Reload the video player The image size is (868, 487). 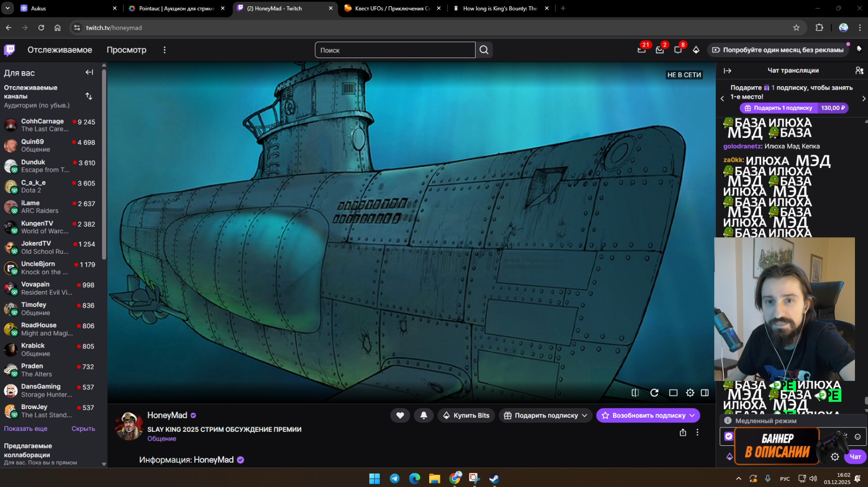[654, 393]
